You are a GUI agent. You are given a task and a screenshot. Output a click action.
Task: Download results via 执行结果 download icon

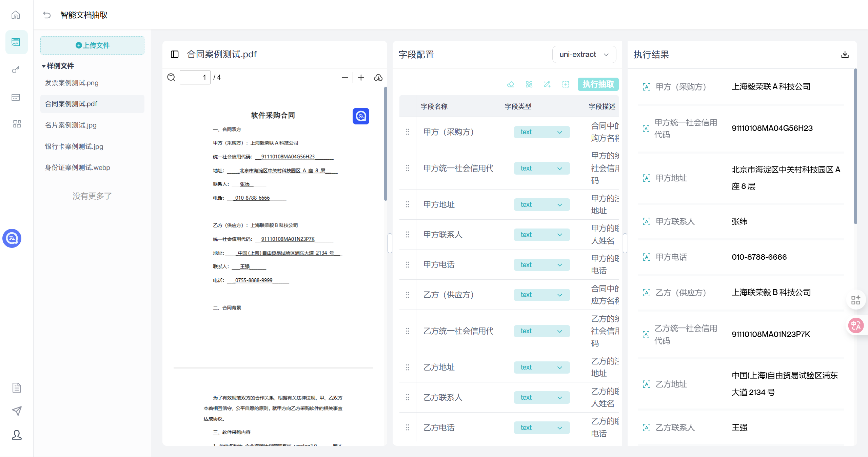[845, 55]
